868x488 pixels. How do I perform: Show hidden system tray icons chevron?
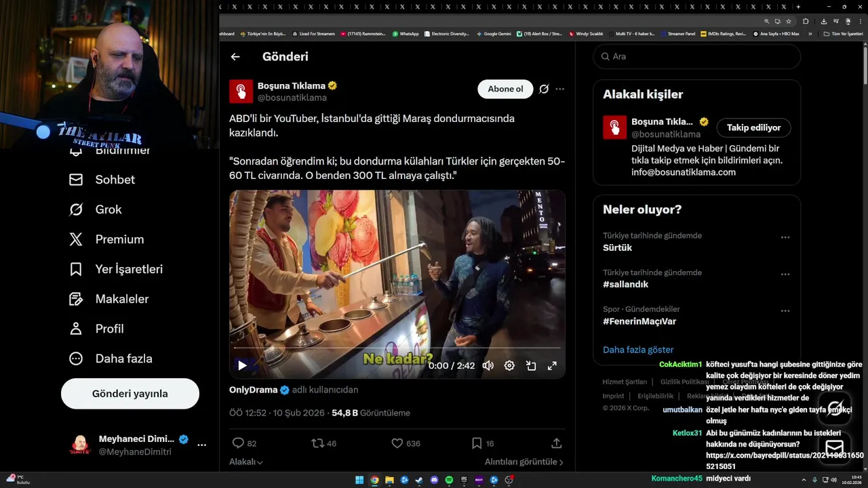pos(805,479)
